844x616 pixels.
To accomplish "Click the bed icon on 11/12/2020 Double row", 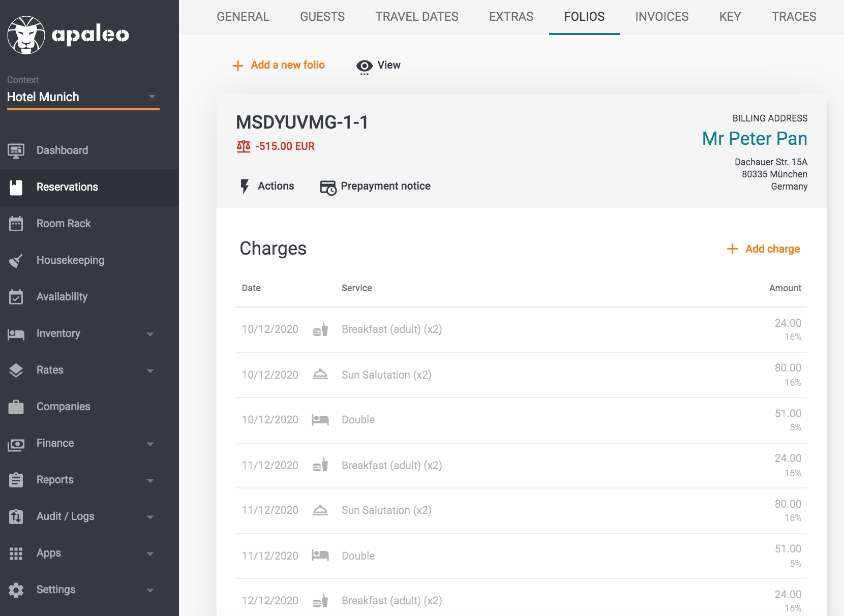I will click(320, 556).
